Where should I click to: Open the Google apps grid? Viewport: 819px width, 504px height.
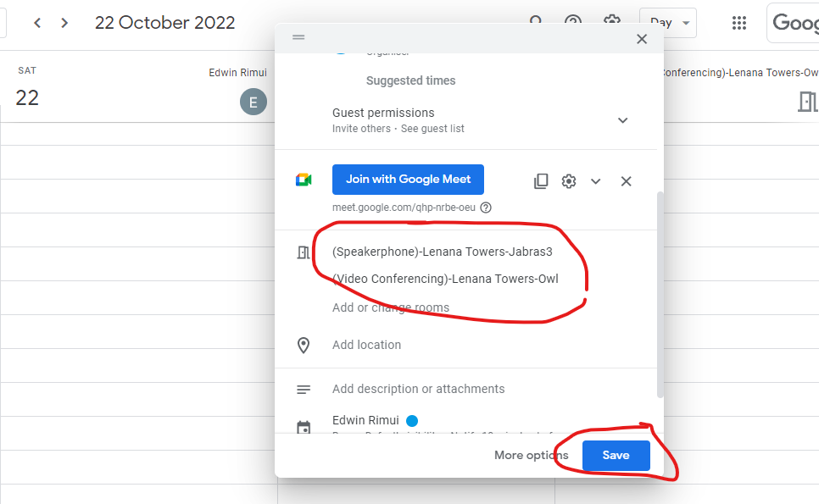[x=738, y=23]
